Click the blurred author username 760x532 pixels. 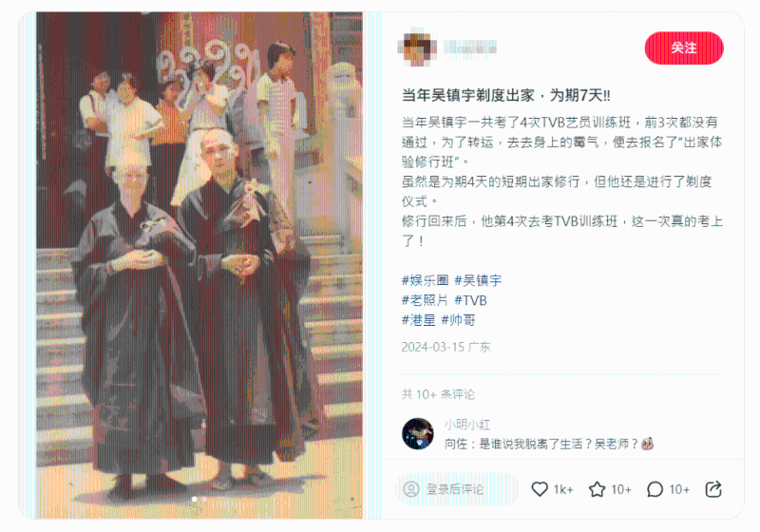pos(469,47)
